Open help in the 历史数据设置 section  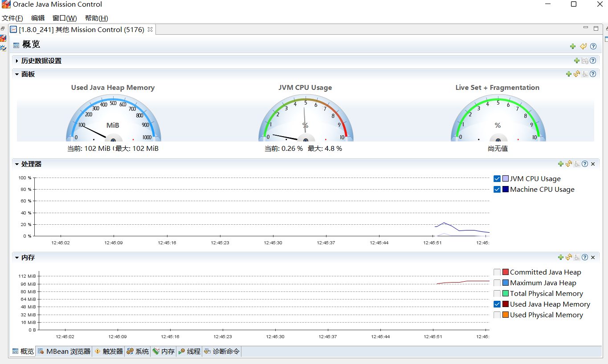pyautogui.click(x=593, y=61)
